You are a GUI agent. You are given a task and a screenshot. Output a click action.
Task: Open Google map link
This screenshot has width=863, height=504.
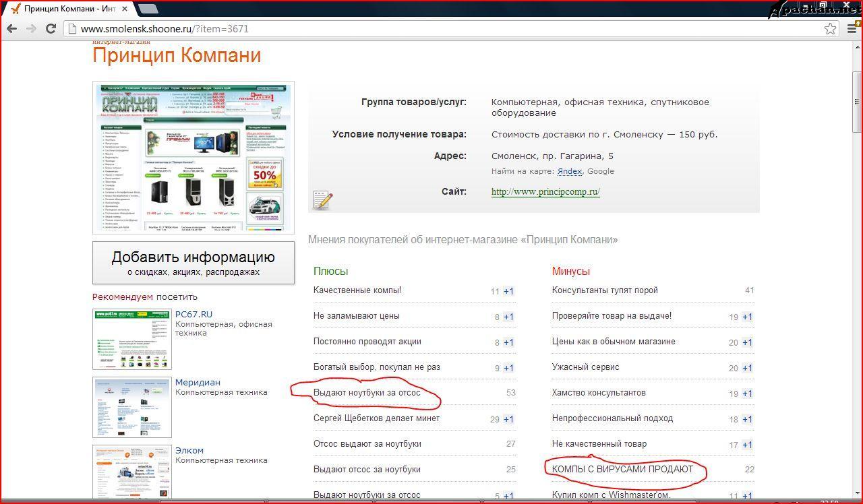[601, 171]
